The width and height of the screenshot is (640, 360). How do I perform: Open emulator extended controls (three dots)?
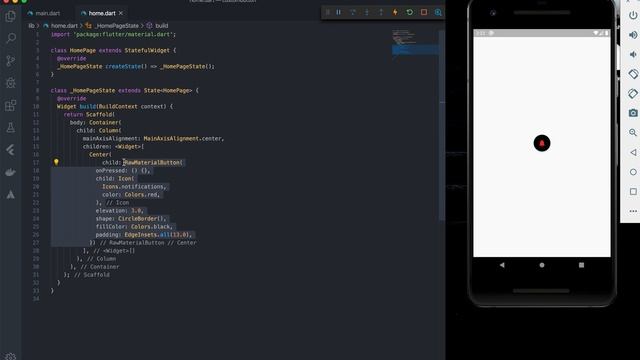tap(633, 211)
